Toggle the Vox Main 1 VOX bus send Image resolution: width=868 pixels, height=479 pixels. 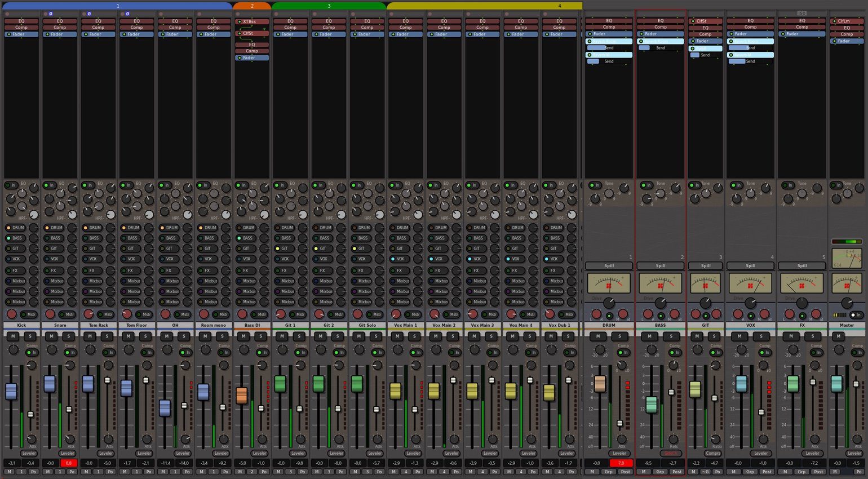(x=400, y=259)
